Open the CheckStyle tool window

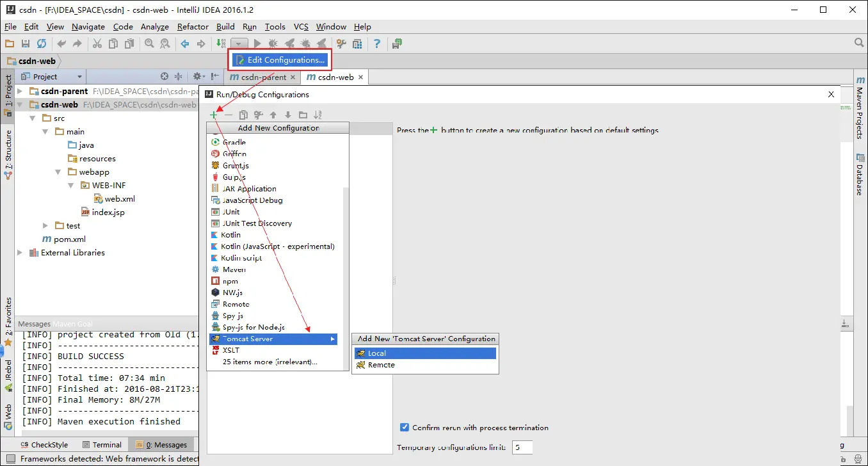coord(44,445)
